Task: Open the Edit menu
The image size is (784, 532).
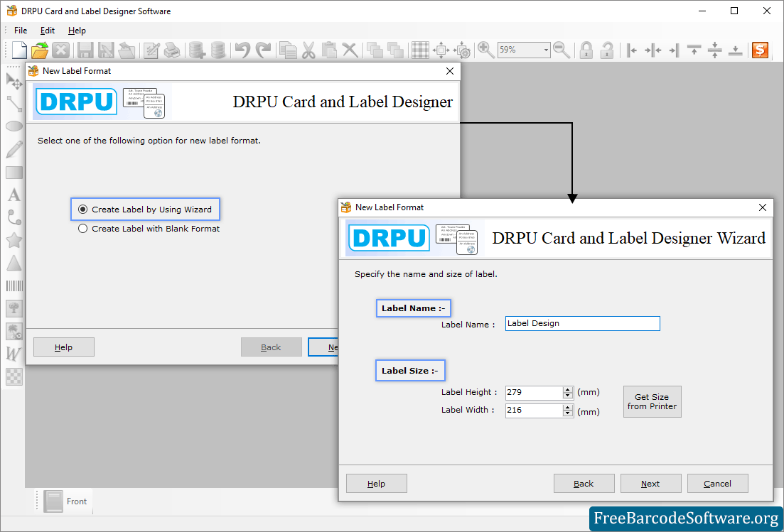Action: [x=48, y=31]
